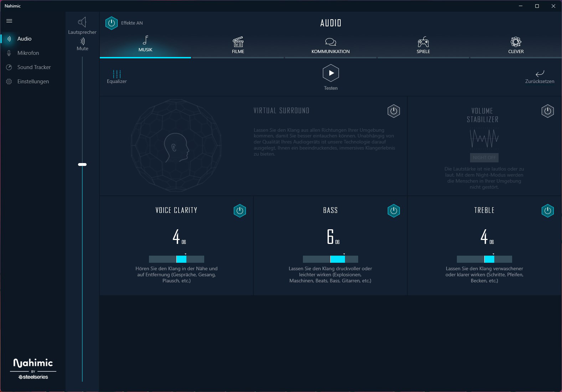
Task: Switch to the Filme profile tab
Action: [x=238, y=45]
